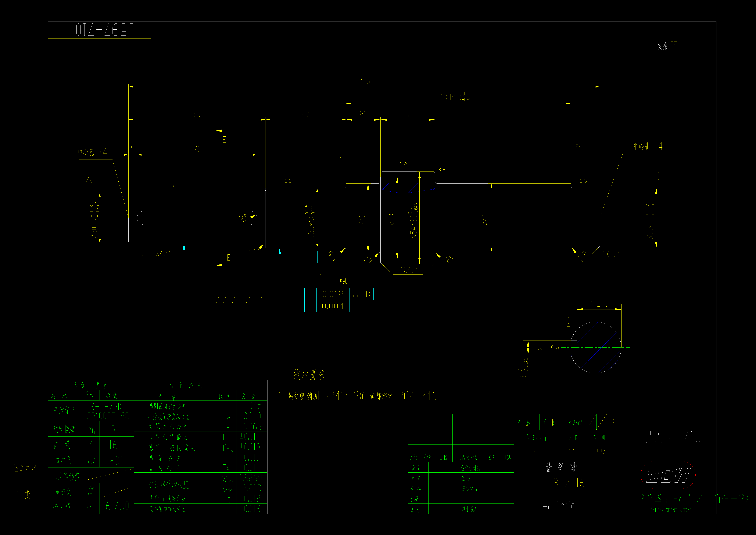Click the DALIAN CRANE WORKS text
756x535 pixels.
tap(671, 510)
